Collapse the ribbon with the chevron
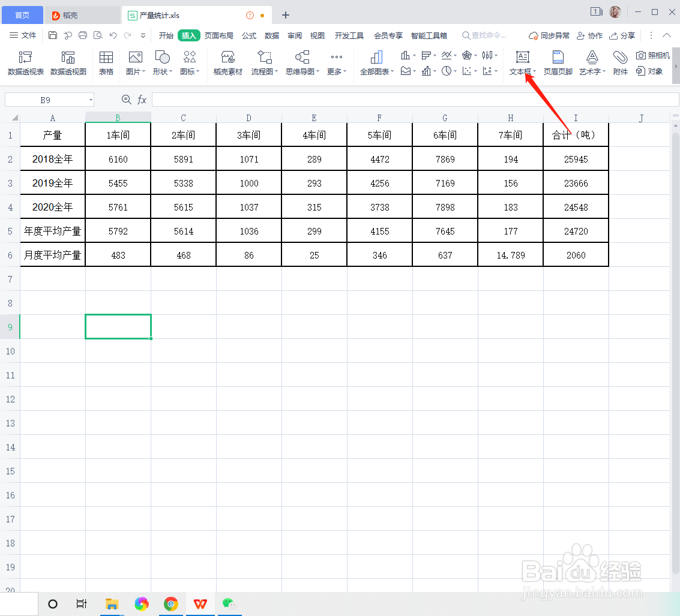 pyautogui.click(x=666, y=35)
